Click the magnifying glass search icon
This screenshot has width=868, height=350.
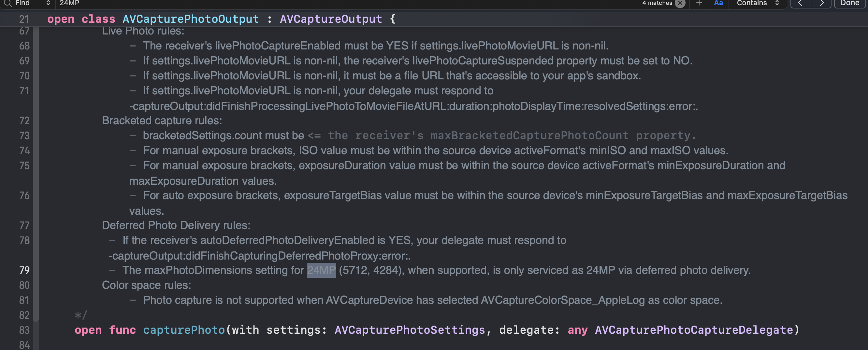pos(7,3)
